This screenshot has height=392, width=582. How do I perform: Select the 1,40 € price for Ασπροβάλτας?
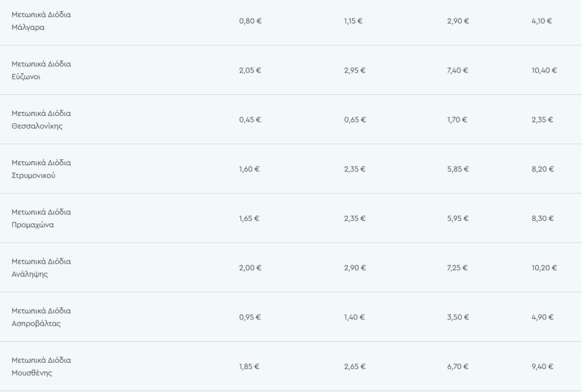354,317
